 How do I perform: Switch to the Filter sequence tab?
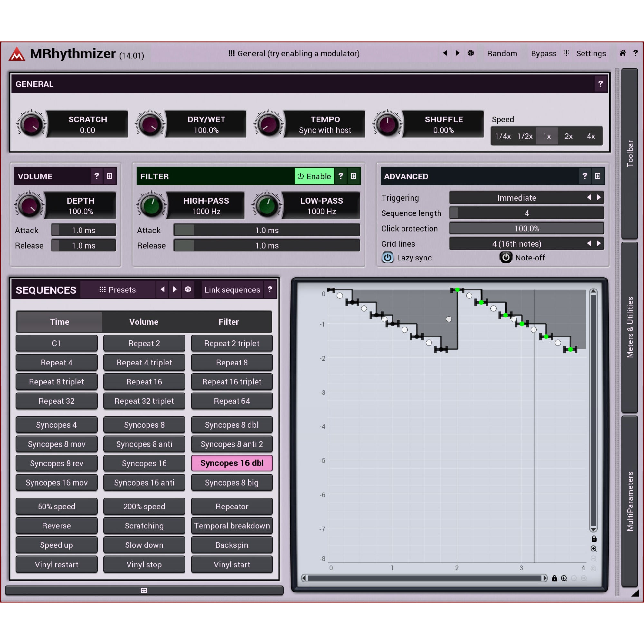pyautogui.click(x=229, y=322)
